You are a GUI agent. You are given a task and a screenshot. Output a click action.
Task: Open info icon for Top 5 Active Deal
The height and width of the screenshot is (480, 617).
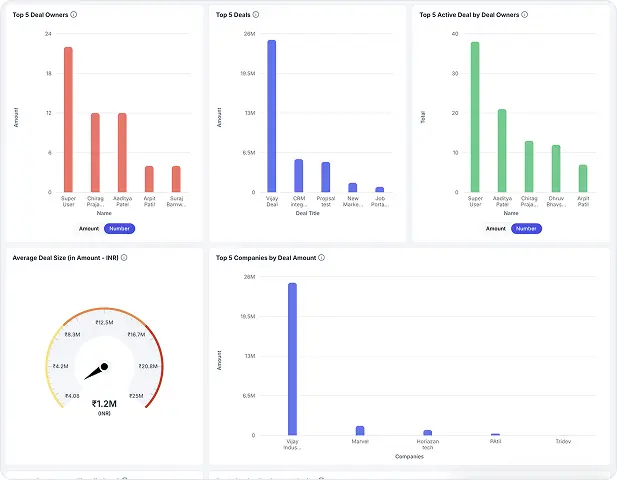[x=525, y=15]
